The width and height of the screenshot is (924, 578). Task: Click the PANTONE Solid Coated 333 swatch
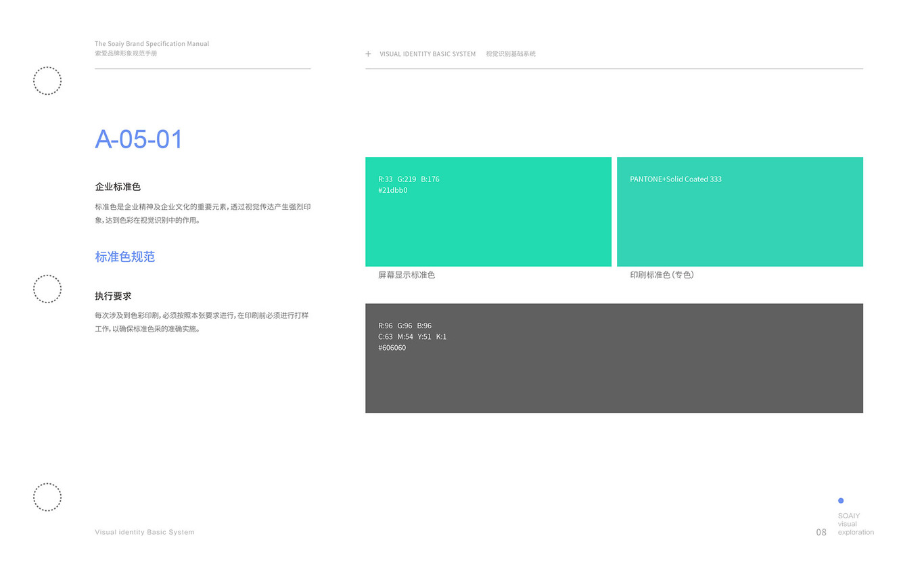tap(740, 212)
